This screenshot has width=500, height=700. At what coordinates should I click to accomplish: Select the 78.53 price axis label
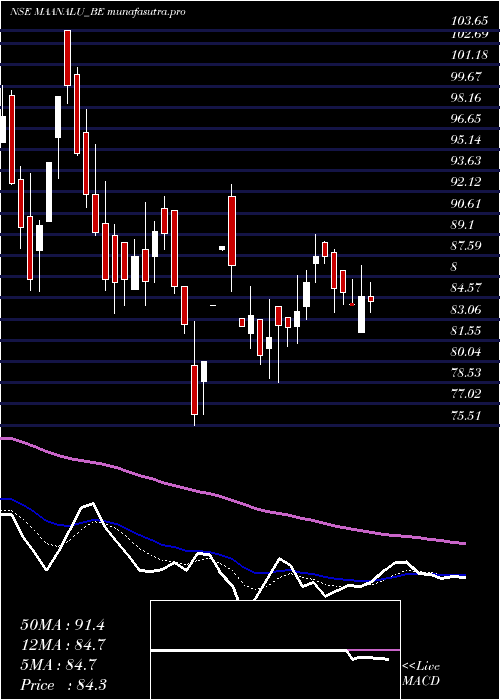(x=467, y=373)
